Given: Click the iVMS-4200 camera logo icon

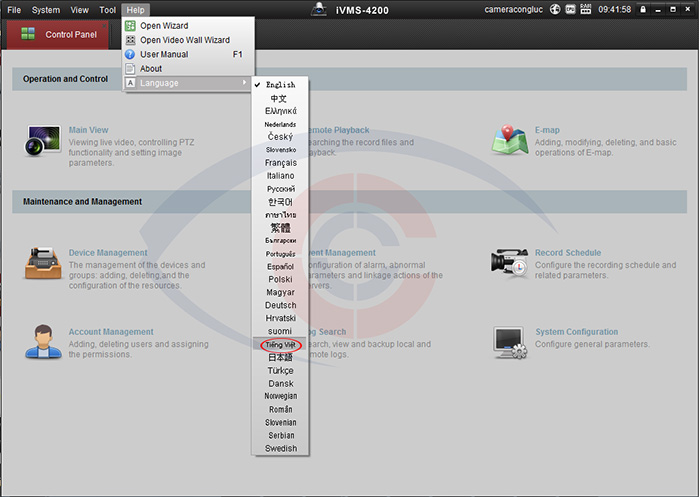Looking at the screenshot, I should coord(319,9).
